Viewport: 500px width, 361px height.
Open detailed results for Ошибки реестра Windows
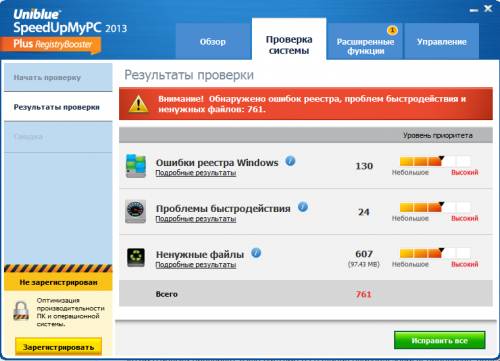pyautogui.click(x=196, y=173)
